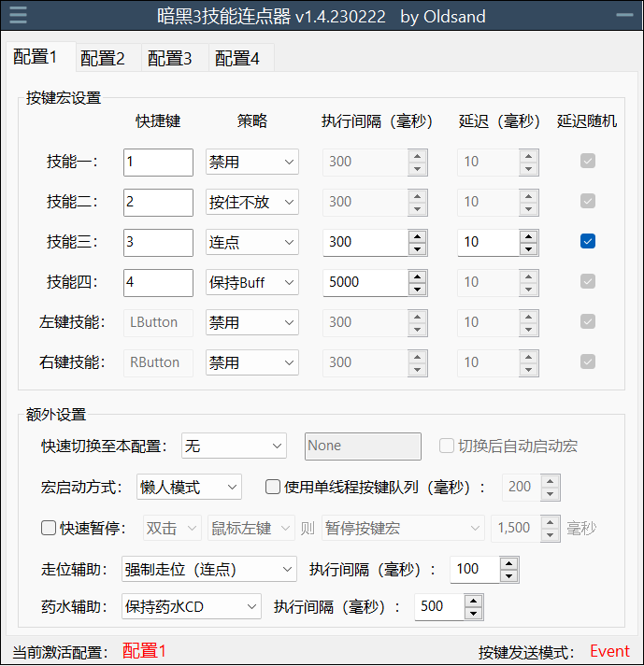
Task: Decrease 技能四 执行间隔 5000 value
Action: (x=418, y=290)
